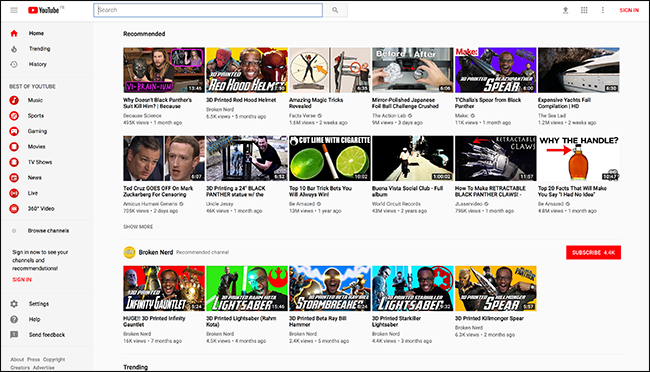Open Retractable Claws video thumbnail
Viewport: 650px width, 372px height.
coord(495,158)
